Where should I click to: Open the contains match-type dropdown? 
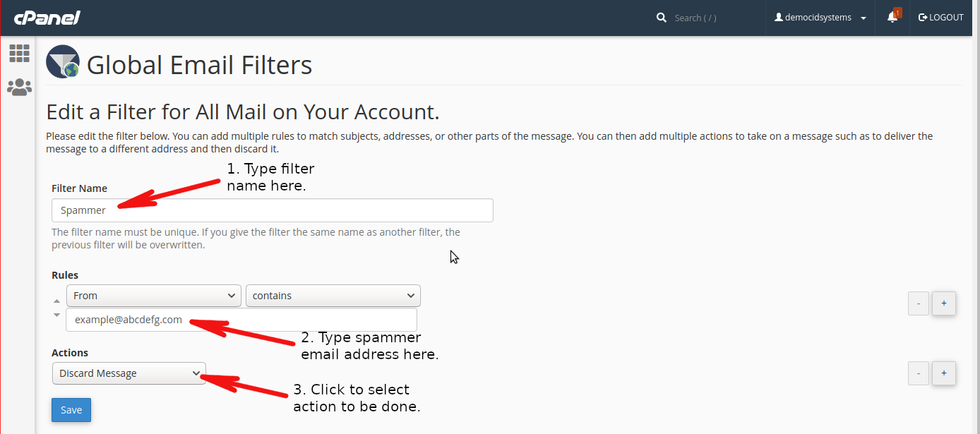tap(333, 296)
